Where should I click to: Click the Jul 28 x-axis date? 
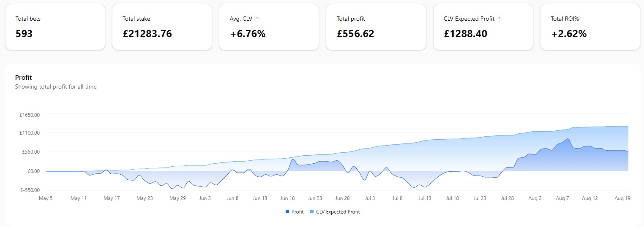click(507, 198)
